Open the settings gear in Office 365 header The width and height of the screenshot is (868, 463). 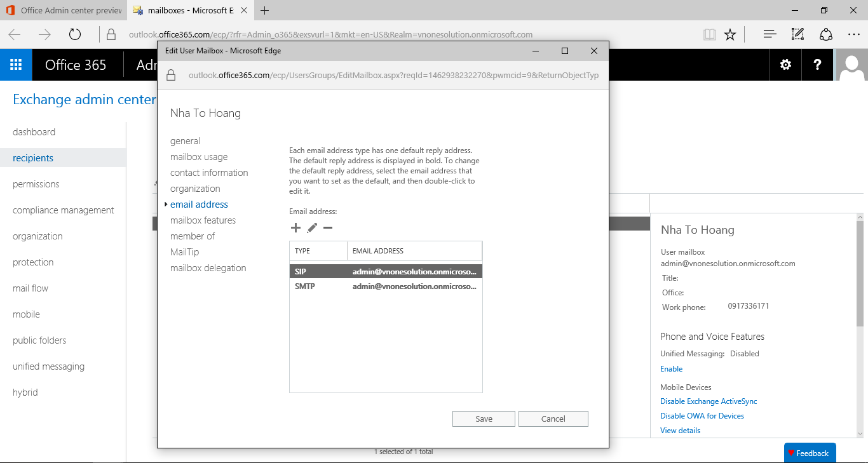786,65
